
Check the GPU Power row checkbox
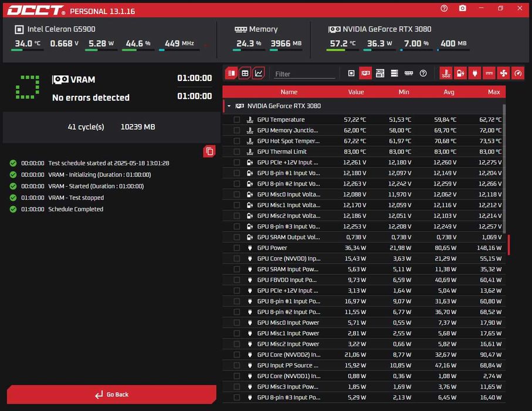pos(237,248)
